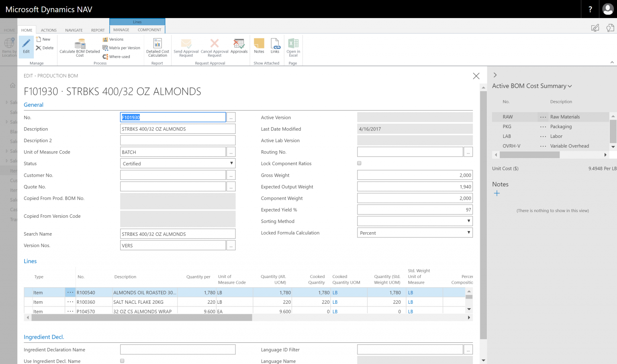The width and height of the screenshot is (617, 364).
Task: Open the BOM in Excel
Action: (x=293, y=46)
